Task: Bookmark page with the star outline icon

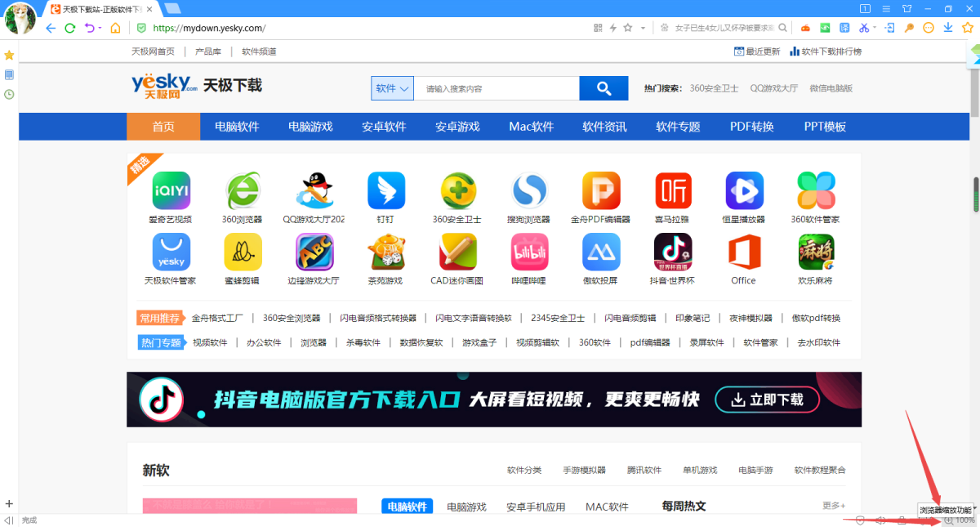Action: pyautogui.click(x=627, y=28)
